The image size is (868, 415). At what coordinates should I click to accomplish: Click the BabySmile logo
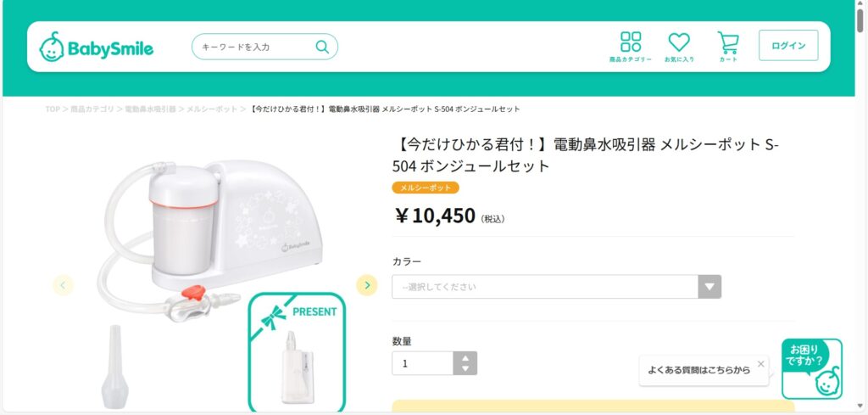[x=97, y=48]
